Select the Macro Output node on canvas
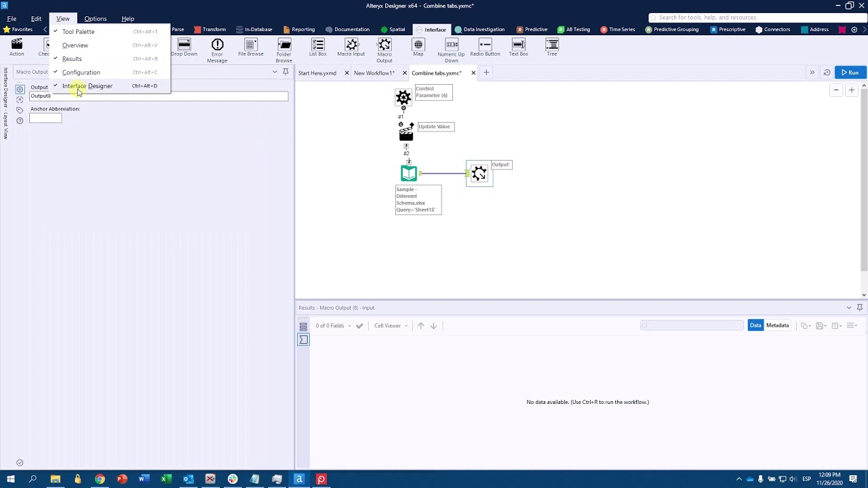 (479, 174)
